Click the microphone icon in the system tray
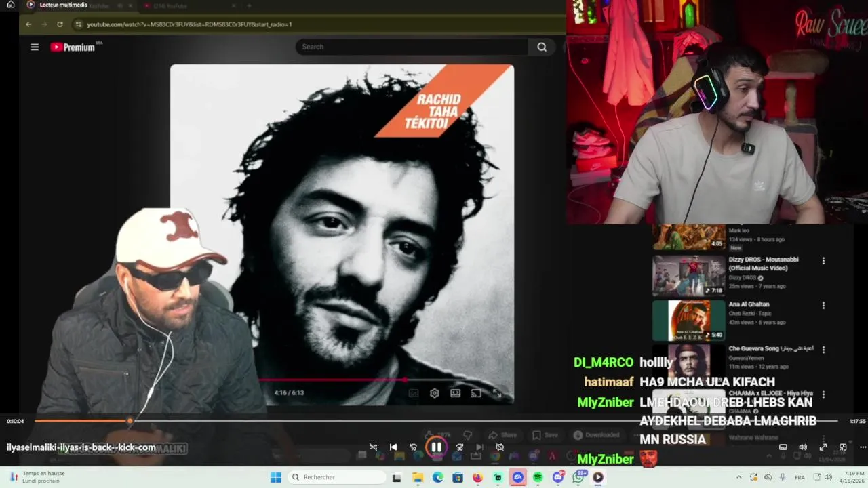868x488 pixels. click(x=783, y=477)
